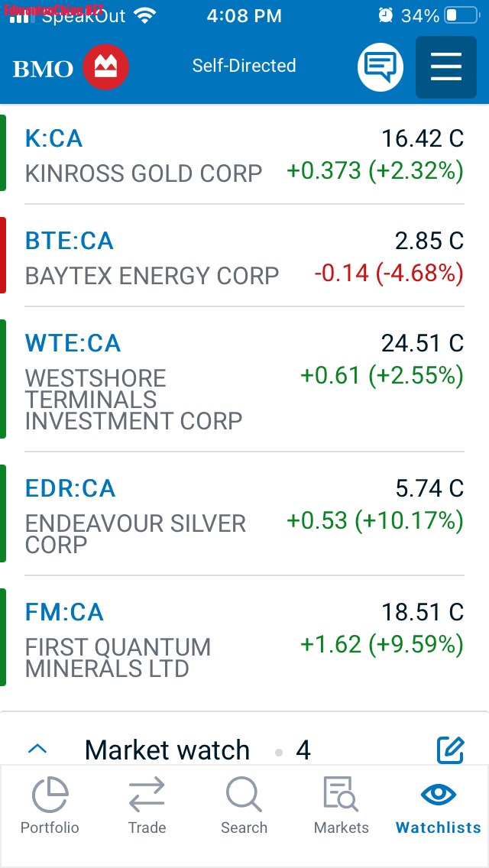Screen dimensions: 489x868
Task: Tap the Market watch title text
Action: click(167, 750)
